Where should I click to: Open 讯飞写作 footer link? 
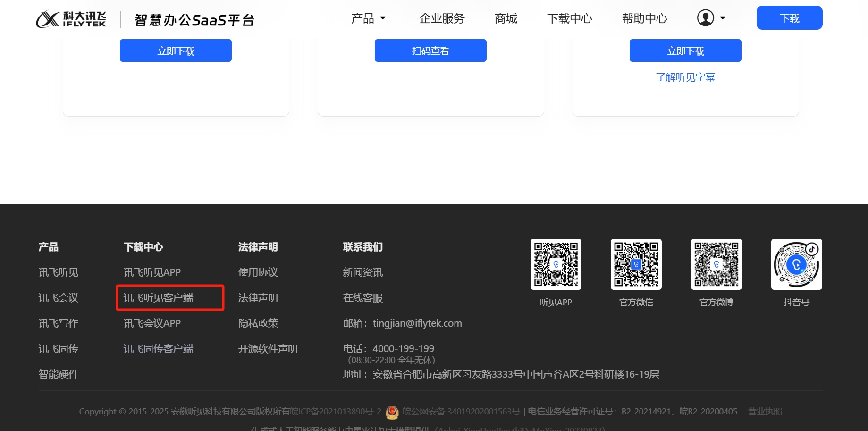pos(59,323)
